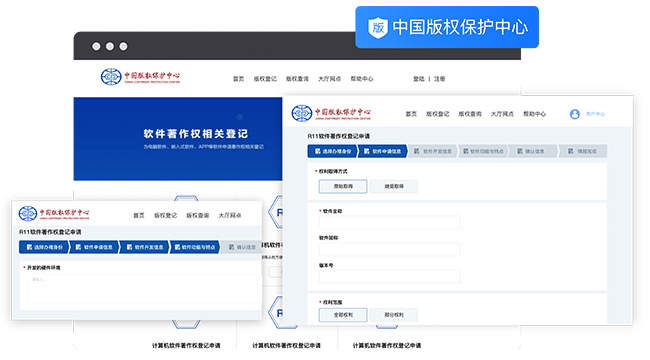Click the copyright center logo beside 用户中心 header
The height and width of the screenshot is (360, 650).
point(331,113)
